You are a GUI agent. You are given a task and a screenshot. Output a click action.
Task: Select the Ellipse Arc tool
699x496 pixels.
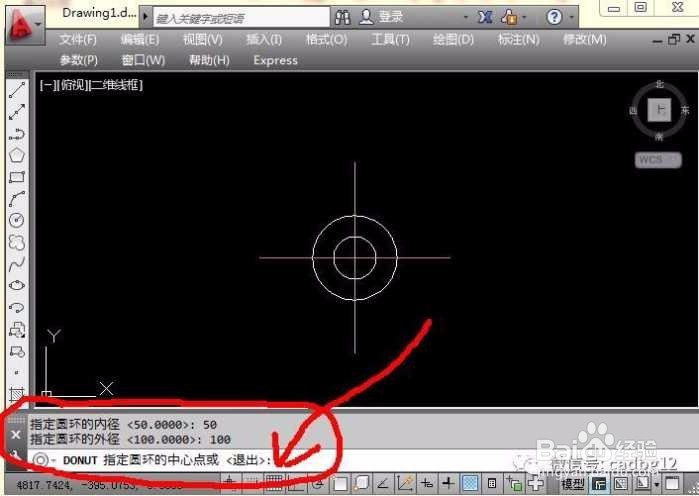pyautogui.click(x=17, y=307)
